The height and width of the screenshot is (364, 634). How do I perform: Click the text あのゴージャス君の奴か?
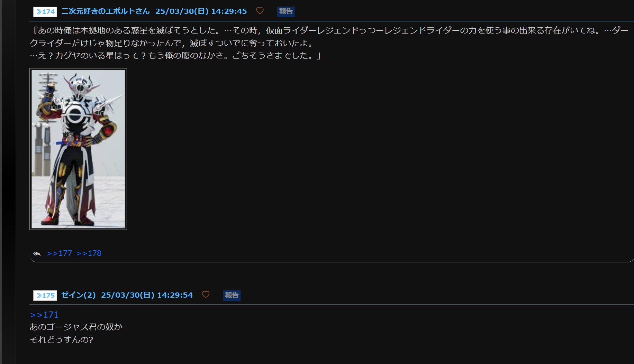76,327
